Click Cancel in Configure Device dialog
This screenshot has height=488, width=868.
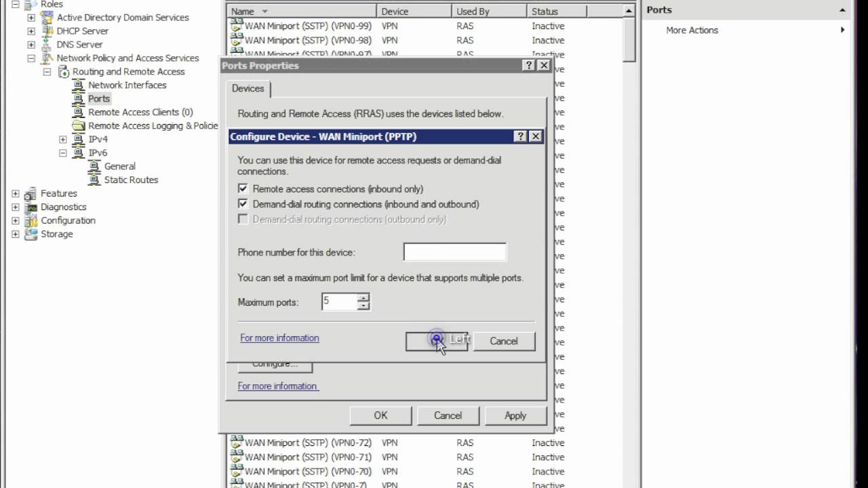tap(504, 342)
